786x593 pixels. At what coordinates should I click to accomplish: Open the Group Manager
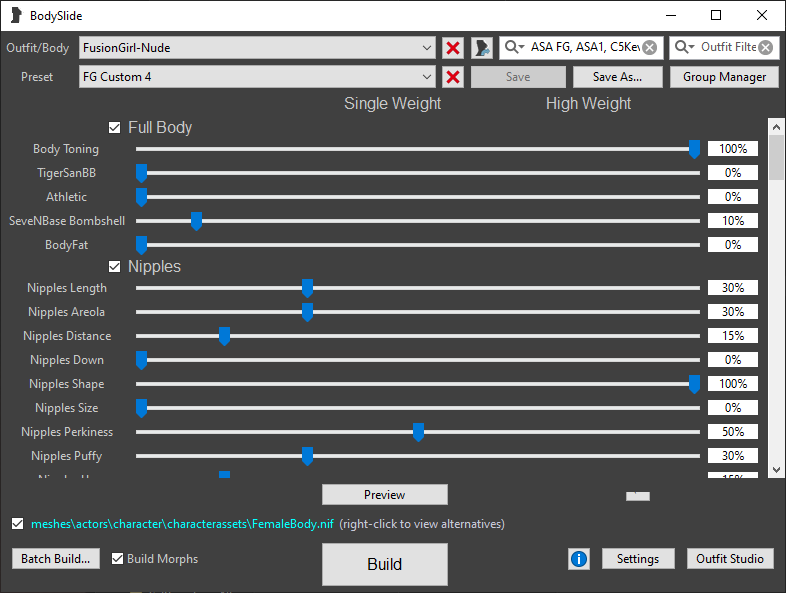[724, 77]
